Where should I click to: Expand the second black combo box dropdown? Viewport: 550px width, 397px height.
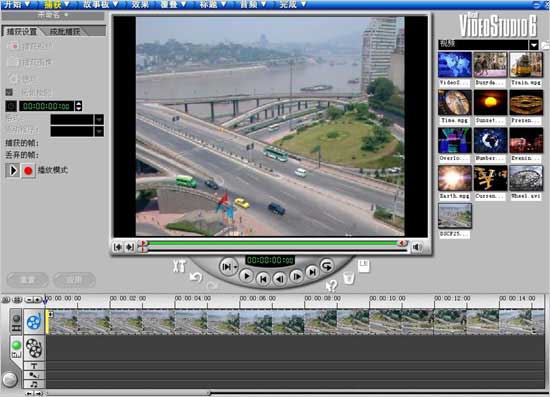[99, 132]
